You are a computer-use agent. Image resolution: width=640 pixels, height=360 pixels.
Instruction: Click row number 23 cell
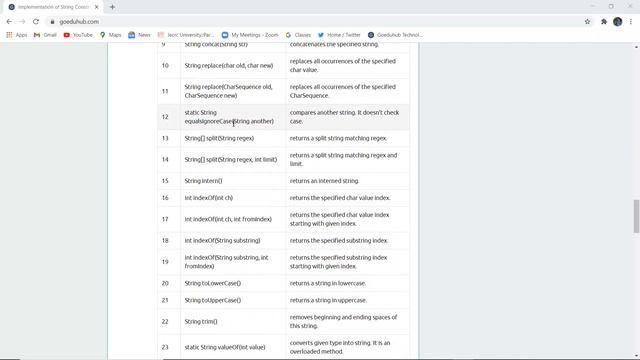click(169, 347)
